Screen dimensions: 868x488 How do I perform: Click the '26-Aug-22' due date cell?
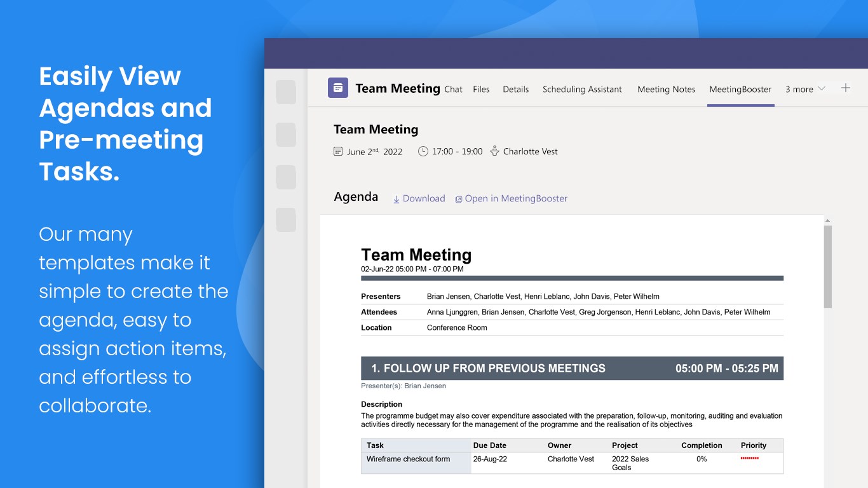point(490,459)
